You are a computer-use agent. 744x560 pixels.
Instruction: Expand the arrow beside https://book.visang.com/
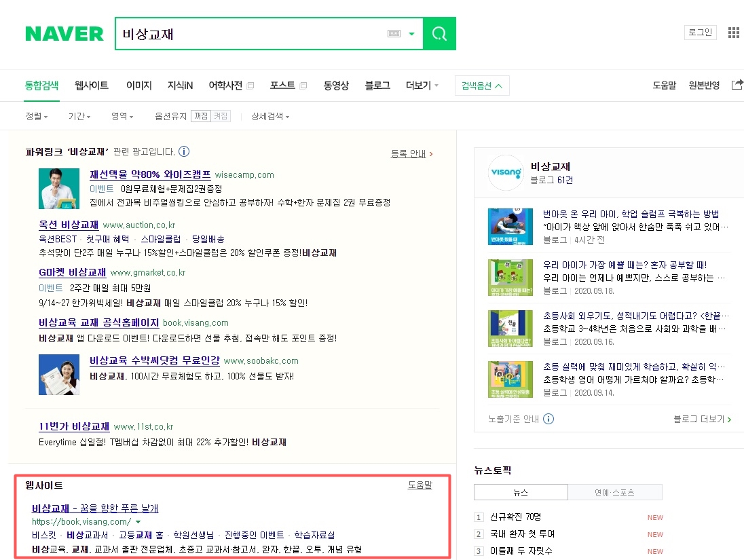pyautogui.click(x=138, y=521)
